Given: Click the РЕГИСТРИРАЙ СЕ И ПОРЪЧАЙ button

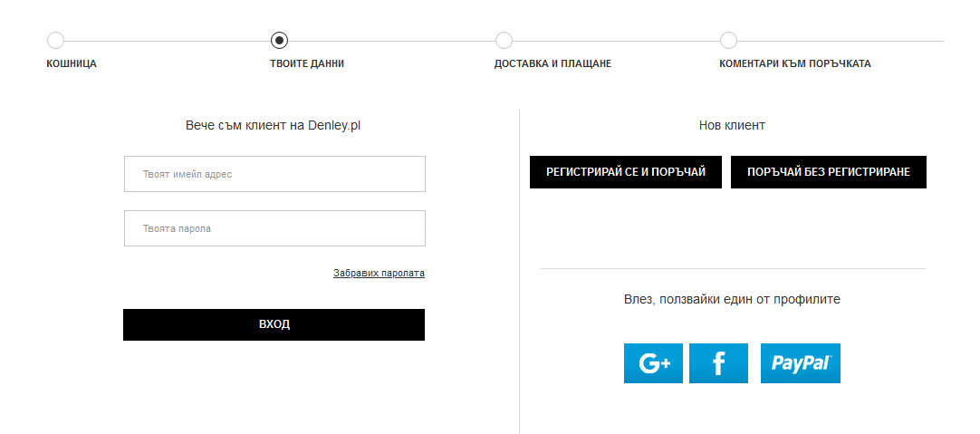Looking at the screenshot, I should [625, 171].
